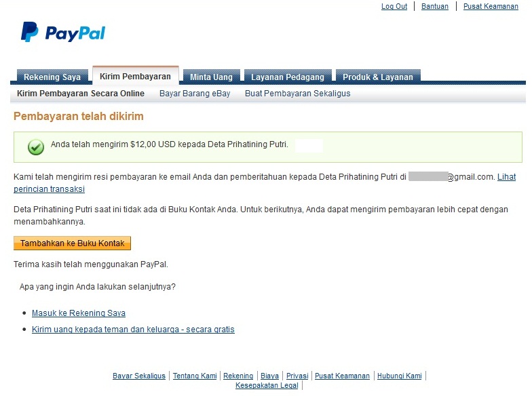
Task: Open the Log Out link
Action: tap(394, 7)
